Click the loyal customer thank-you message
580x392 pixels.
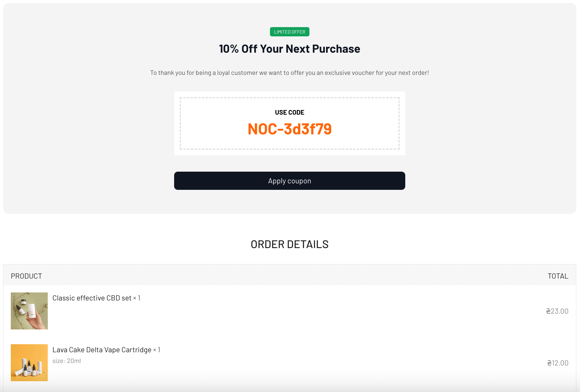tap(289, 73)
